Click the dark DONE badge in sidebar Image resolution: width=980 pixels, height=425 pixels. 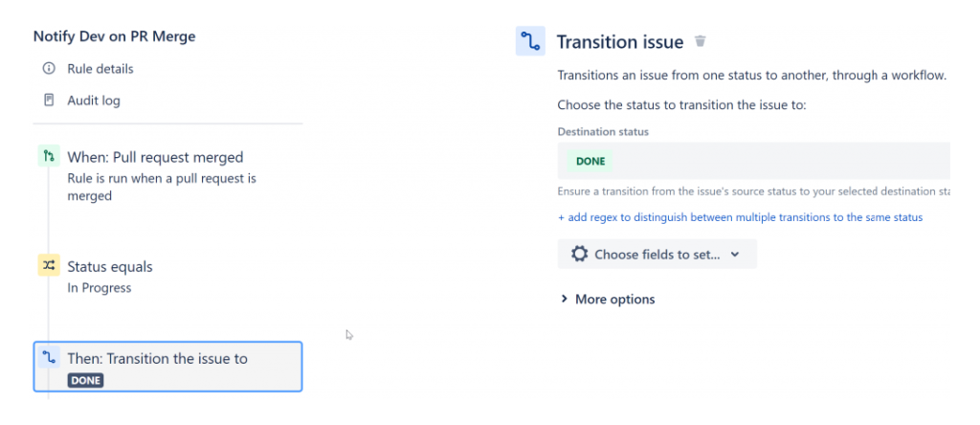pos(85,380)
